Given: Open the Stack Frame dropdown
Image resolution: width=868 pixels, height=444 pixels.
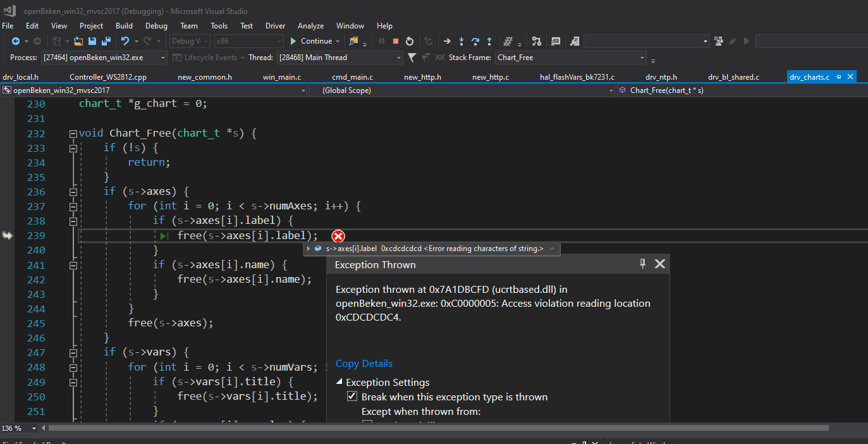Looking at the screenshot, I should tap(642, 58).
